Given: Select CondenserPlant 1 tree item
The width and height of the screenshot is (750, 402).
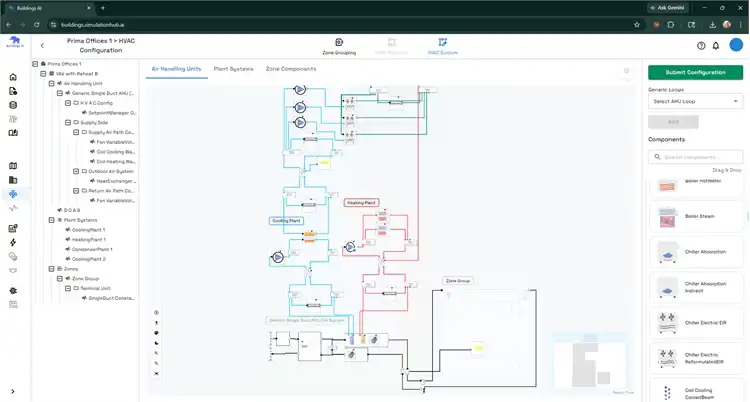Looking at the screenshot, I should (x=92, y=249).
